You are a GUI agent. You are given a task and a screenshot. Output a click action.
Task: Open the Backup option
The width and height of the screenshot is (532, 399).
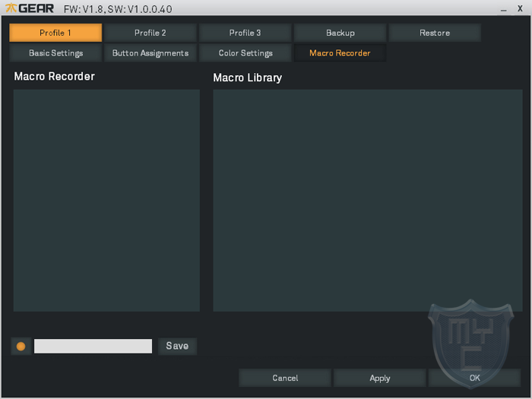click(x=340, y=33)
